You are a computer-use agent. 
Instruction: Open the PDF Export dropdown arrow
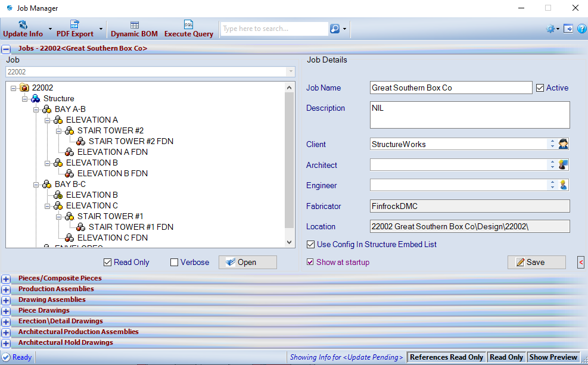101,29
